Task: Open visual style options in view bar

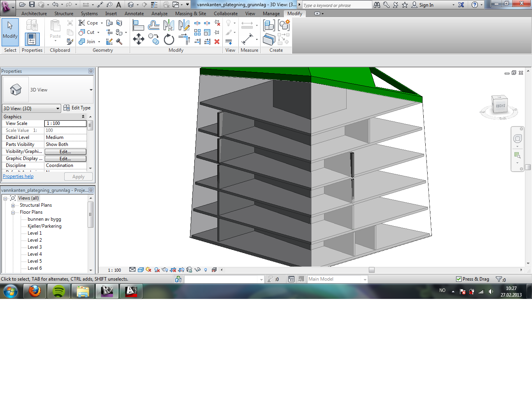Action: point(141,270)
